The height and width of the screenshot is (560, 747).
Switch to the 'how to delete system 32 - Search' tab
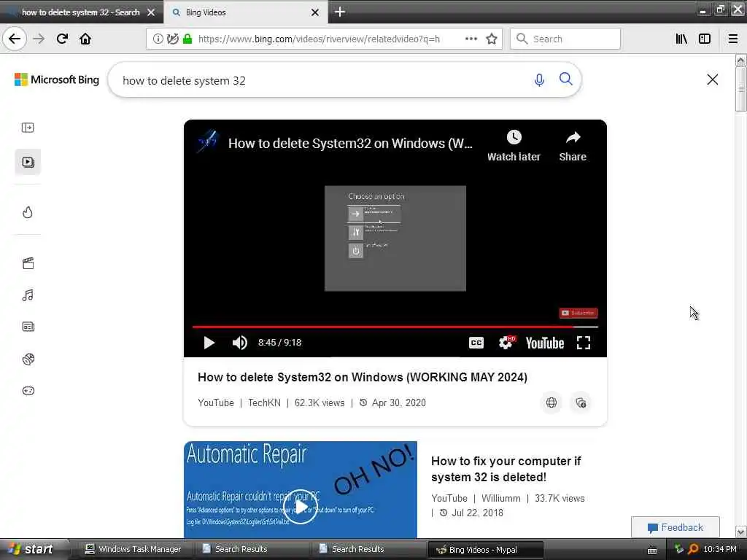pos(80,12)
